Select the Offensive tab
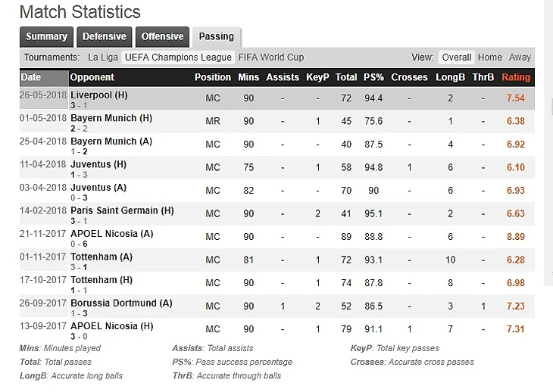The image size is (553, 392). point(162,36)
